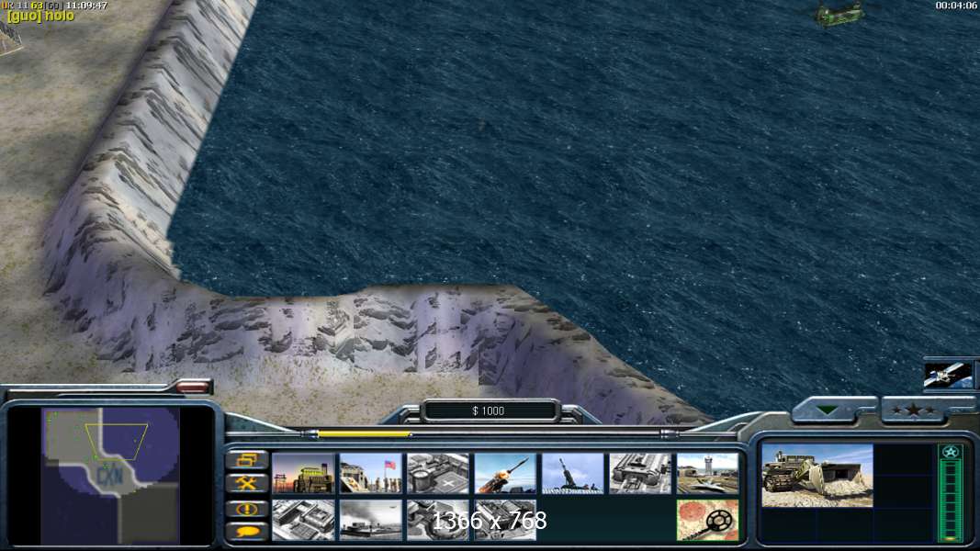Screen dimensions: 980x551
Task: Select the Chinook helicopter over the water
Action: [839, 13]
